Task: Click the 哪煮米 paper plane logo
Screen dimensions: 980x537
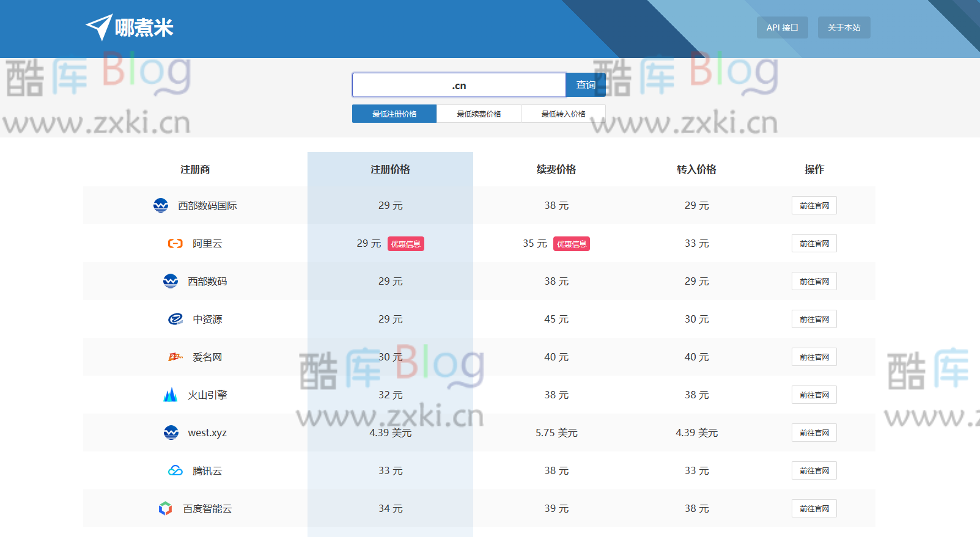Action: click(130, 27)
